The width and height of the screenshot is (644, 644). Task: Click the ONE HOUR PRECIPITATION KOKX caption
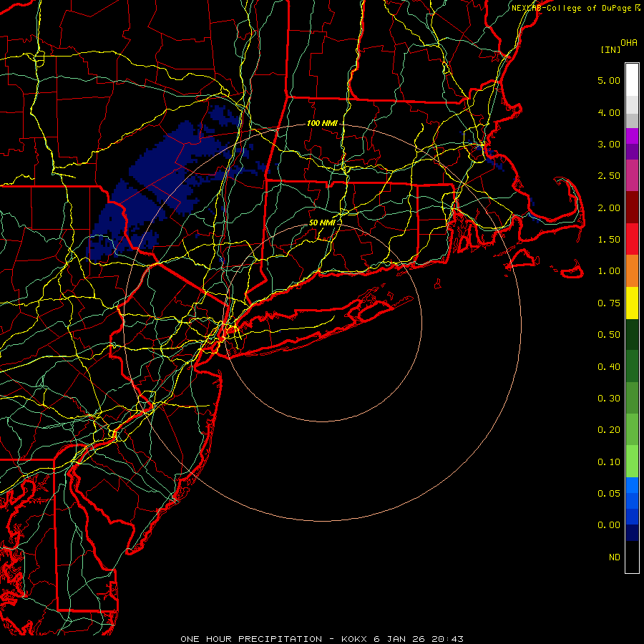click(x=322, y=639)
